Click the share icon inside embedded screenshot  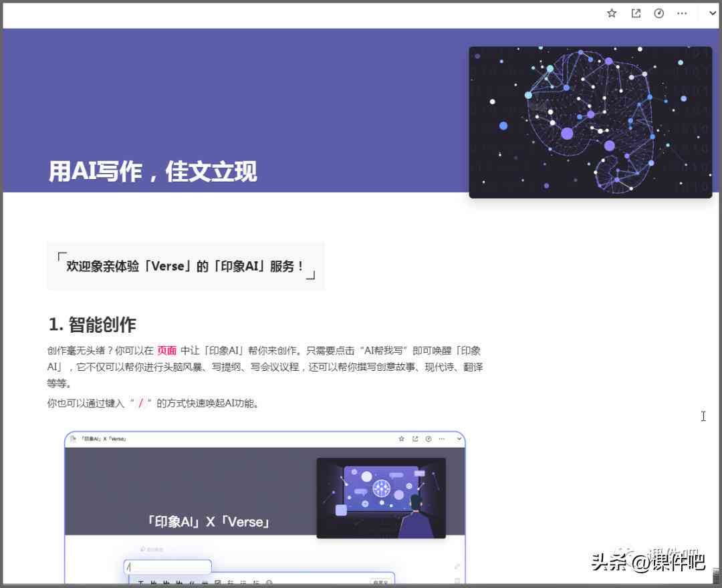pyautogui.click(x=415, y=439)
